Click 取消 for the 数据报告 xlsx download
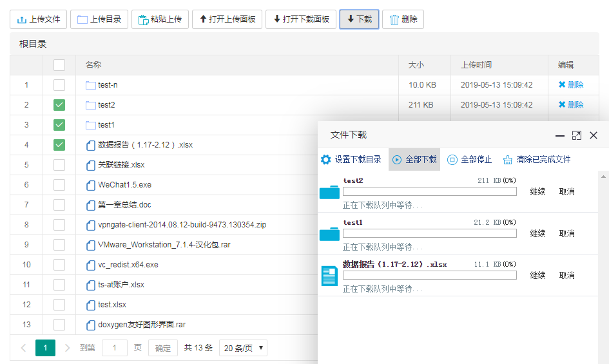 click(x=566, y=276)
